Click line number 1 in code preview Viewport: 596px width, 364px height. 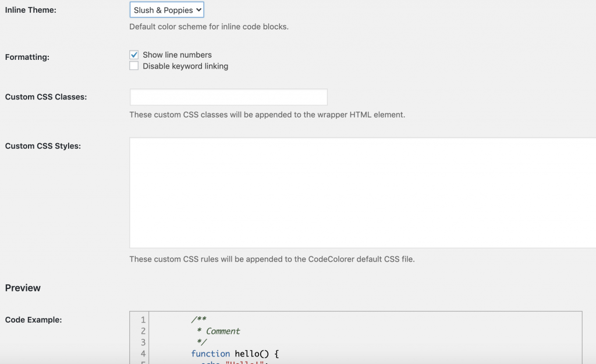(143, 320)
